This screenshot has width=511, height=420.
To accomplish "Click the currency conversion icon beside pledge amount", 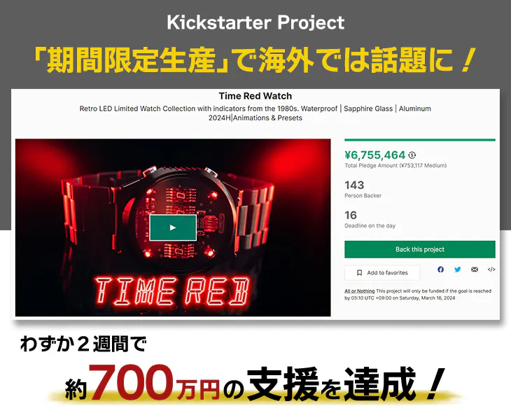I will pos(412,155).
